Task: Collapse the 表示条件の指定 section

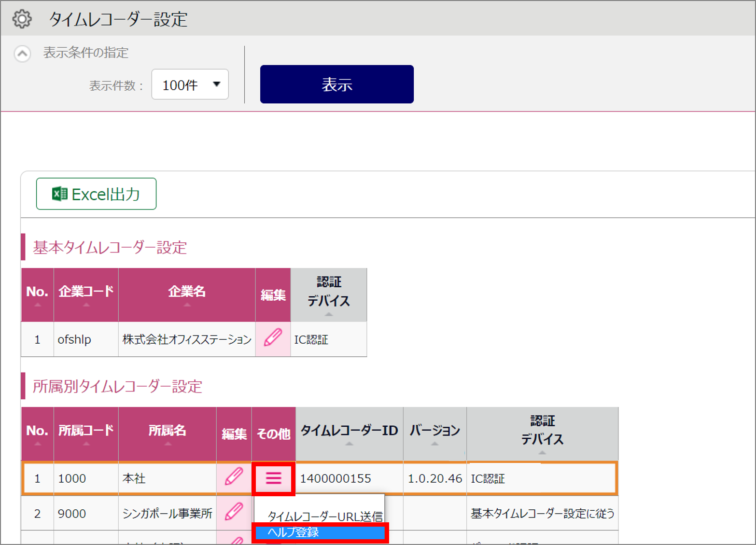Action: (x=22, y=53)
